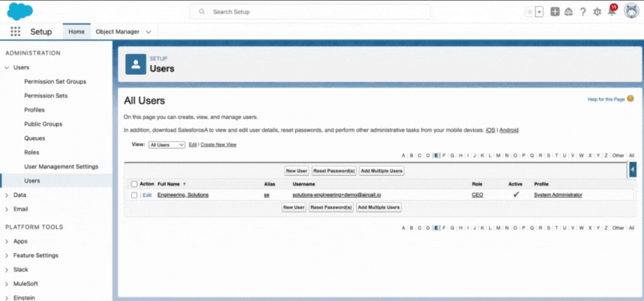Expand the Apps tree item
Screen dimensions: 644x301
click(x=7, y=241)
